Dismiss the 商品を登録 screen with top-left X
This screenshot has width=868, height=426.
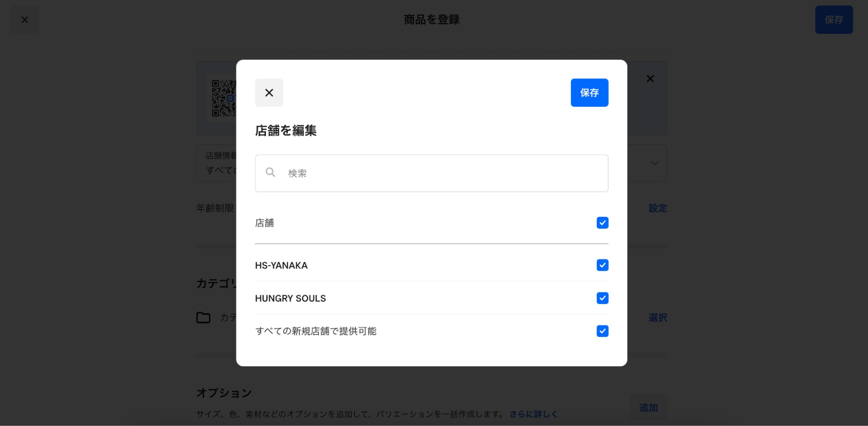(25, 20)
